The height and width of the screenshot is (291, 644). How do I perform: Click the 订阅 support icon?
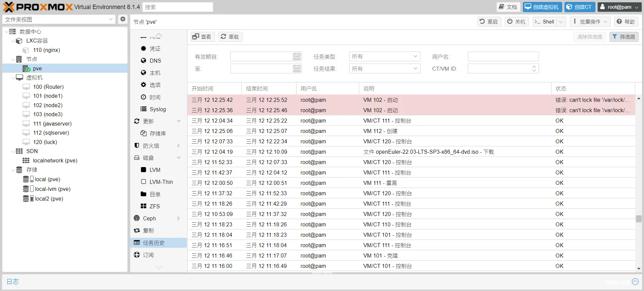(x=137, y=255)
